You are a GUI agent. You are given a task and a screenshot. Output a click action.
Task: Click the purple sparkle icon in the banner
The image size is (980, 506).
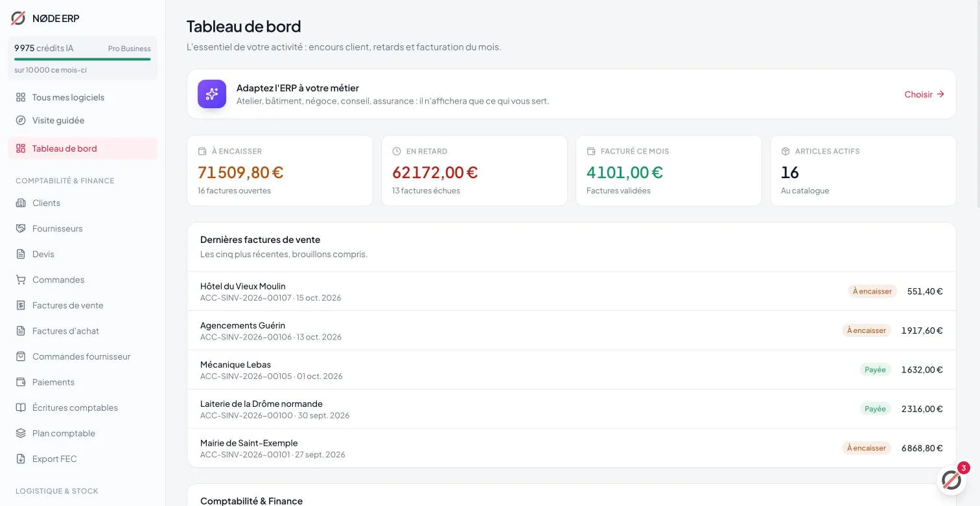(212, 94)
